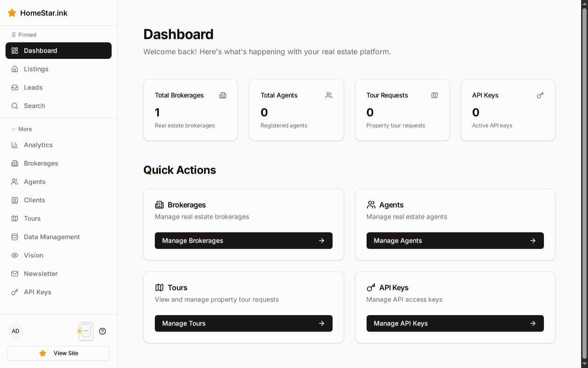
Task: Flip the sidebar collapse switch near the avatar
Action: point(85,331)
